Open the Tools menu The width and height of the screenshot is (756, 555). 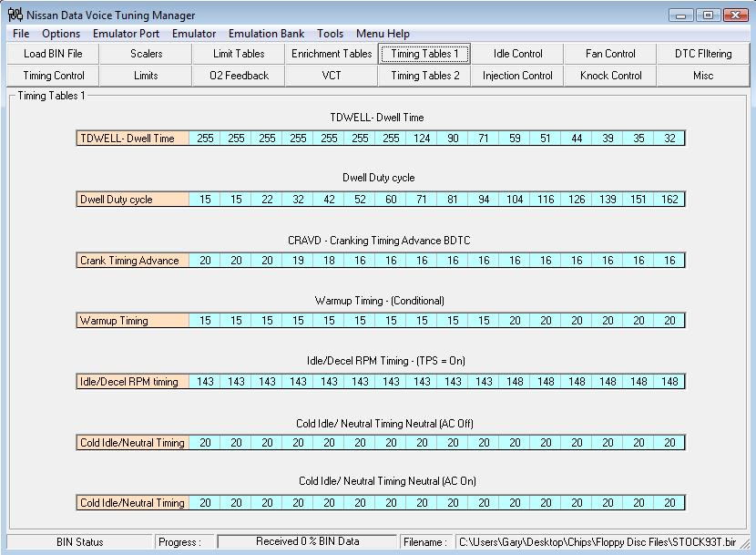pyautogui.click(x=331, y=34)
